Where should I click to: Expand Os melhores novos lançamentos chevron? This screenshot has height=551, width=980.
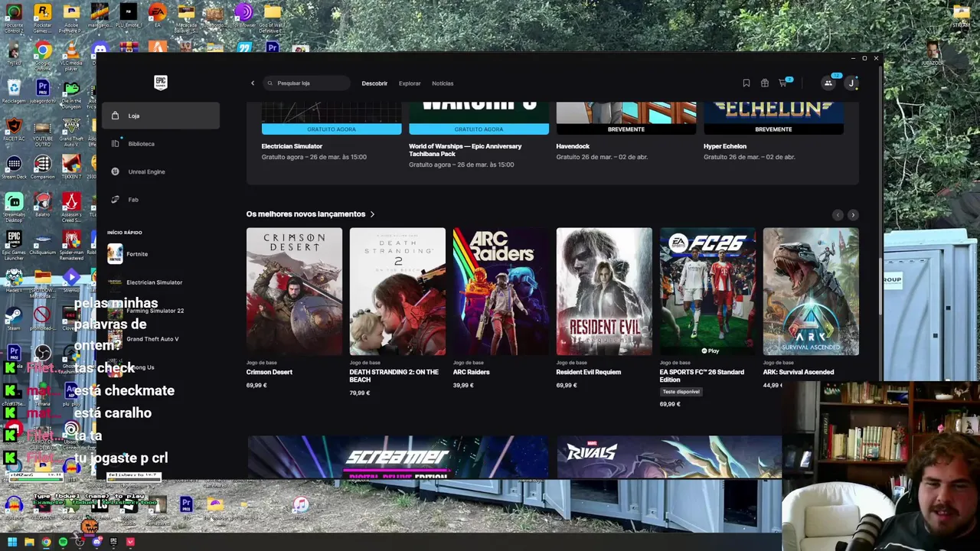(x=372, y=214)
